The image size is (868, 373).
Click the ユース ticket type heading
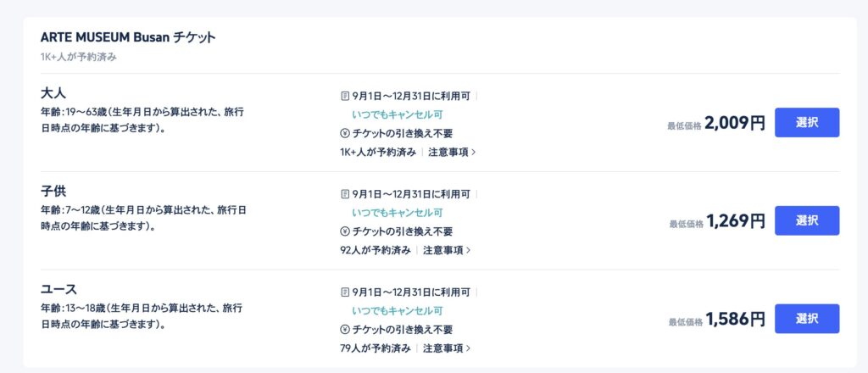[58, 289]
